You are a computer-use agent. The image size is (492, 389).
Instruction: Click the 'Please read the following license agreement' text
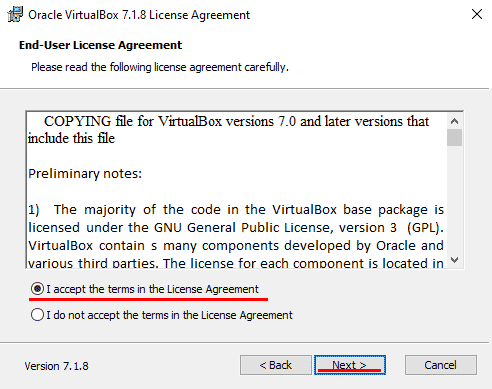160,67
